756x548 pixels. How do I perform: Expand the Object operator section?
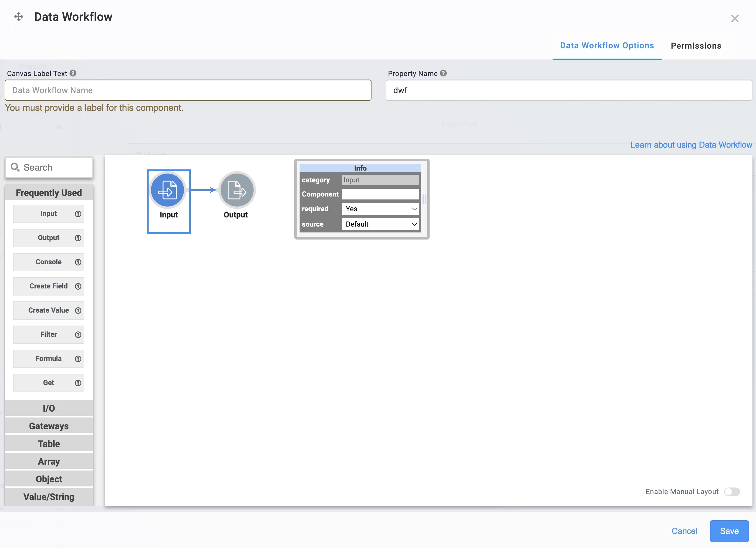[x=49, y=479]
